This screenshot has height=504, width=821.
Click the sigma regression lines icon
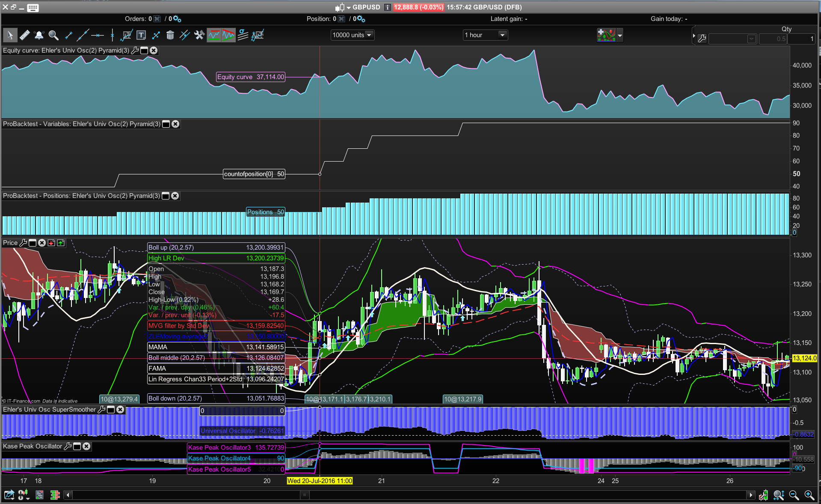243,35
